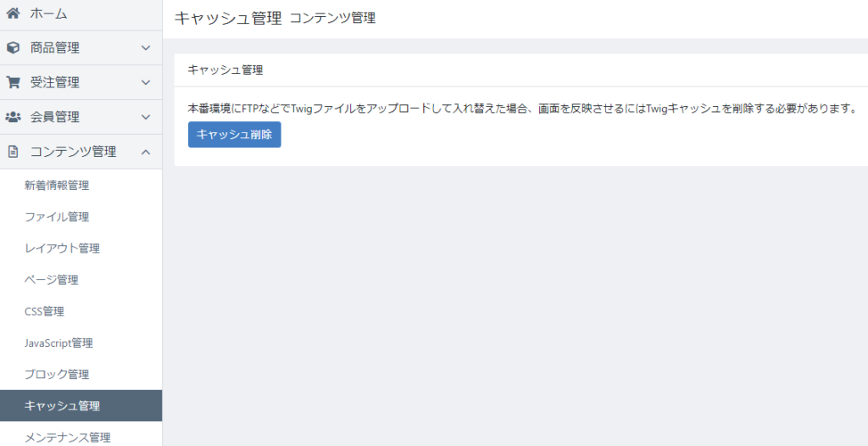The height and width of the screenshot is (446, 868).
Task: Expand the 商品管理 chevron arrow
Action: [x=146, y=48]
